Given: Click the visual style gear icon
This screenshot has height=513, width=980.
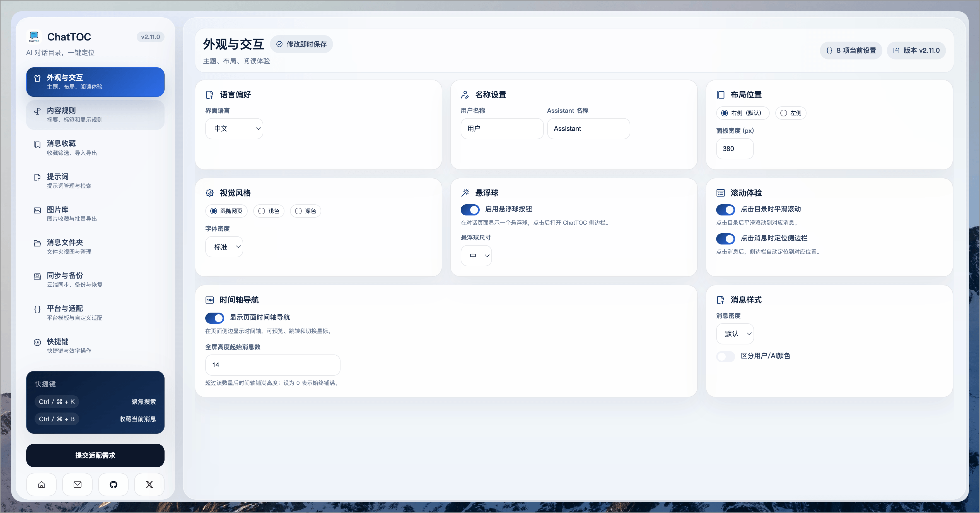Looking at the screenshot, I should tap(210, 193).
